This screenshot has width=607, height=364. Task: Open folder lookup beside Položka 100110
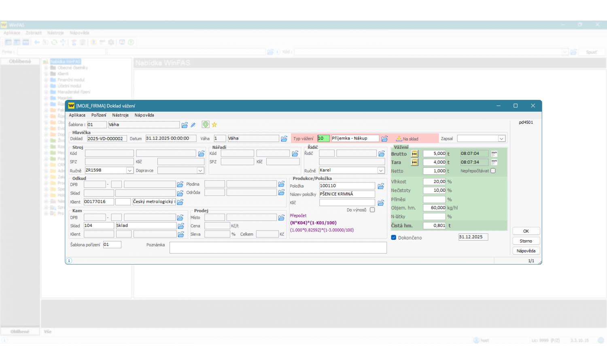[x=381, y=186]
